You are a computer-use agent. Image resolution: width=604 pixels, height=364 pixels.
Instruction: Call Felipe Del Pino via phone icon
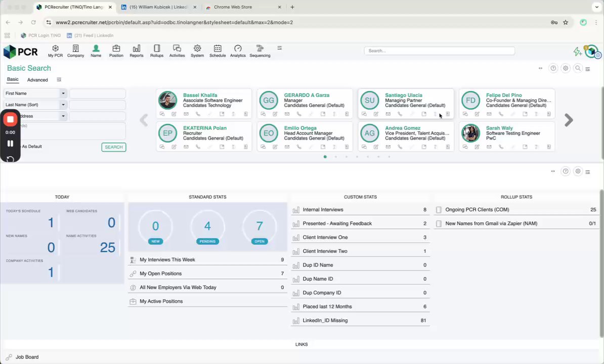click(x=501, y=114)
